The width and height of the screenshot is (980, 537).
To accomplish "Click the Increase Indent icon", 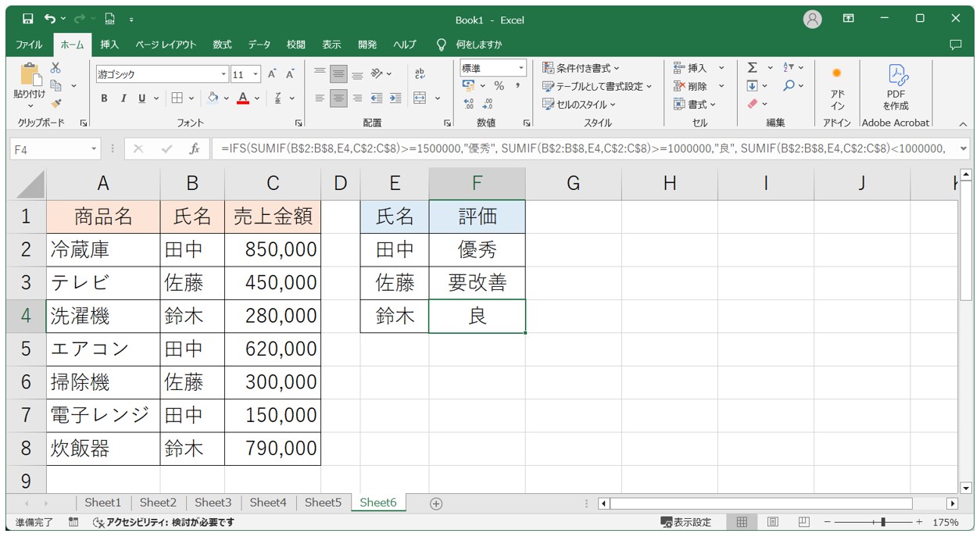I will [x=395, y=98].
